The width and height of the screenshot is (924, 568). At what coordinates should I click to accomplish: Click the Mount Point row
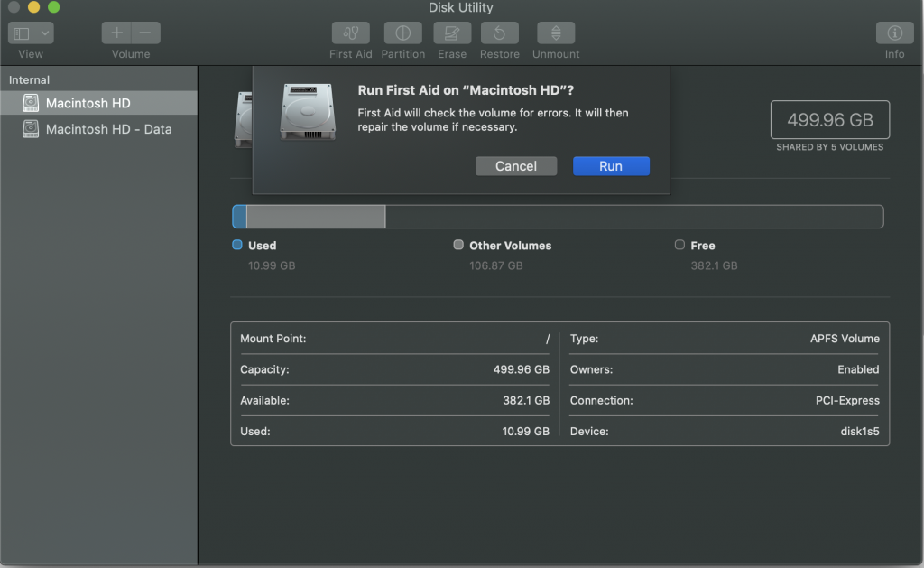pos(394,339)
